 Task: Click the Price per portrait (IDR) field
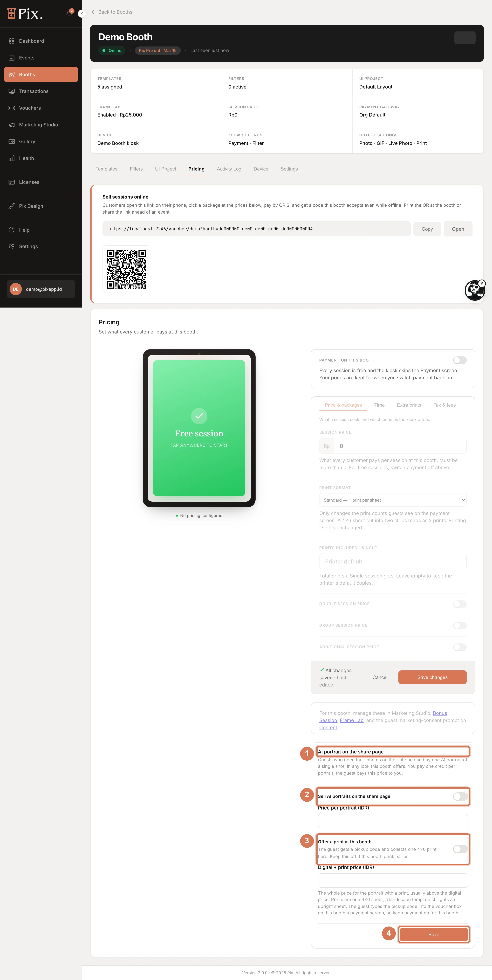393,821
